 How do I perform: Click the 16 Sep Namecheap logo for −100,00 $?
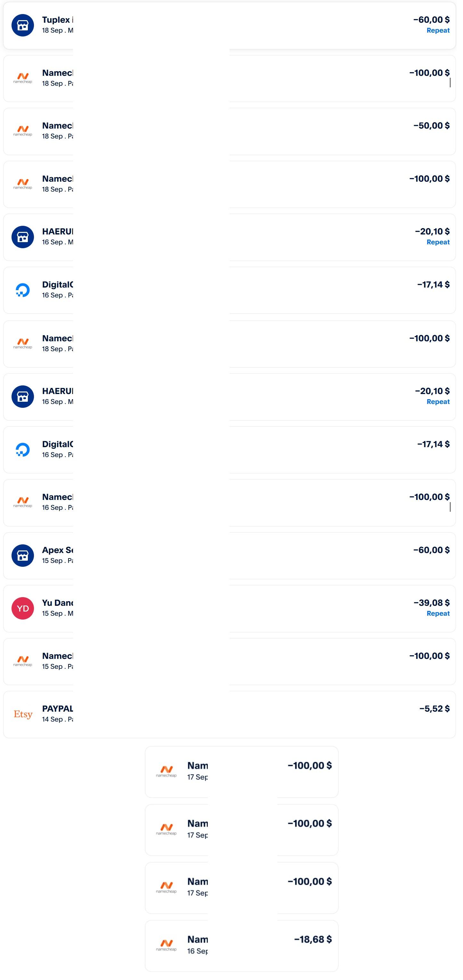(23, 502)
